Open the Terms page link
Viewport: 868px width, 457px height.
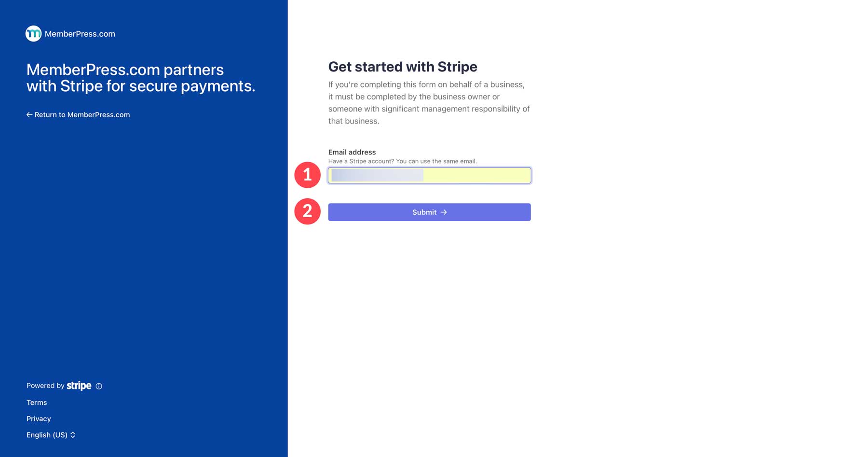point(37,402)
